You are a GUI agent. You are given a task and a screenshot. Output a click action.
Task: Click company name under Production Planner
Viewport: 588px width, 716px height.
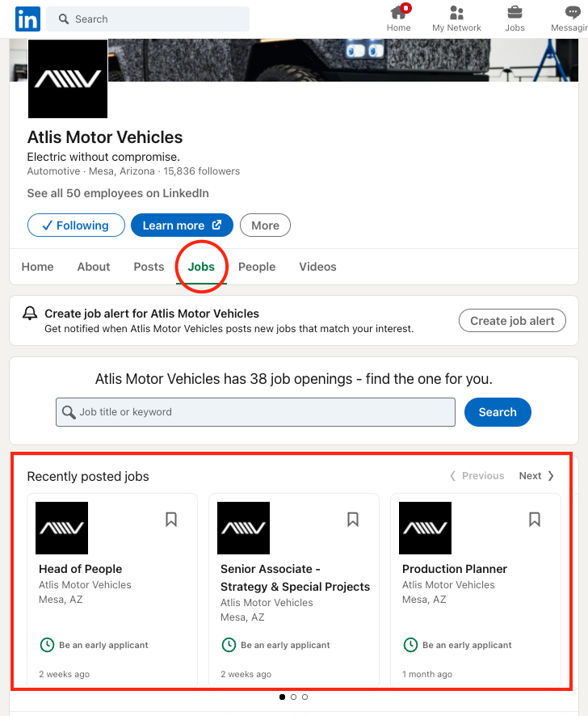(x=448, y=584)
